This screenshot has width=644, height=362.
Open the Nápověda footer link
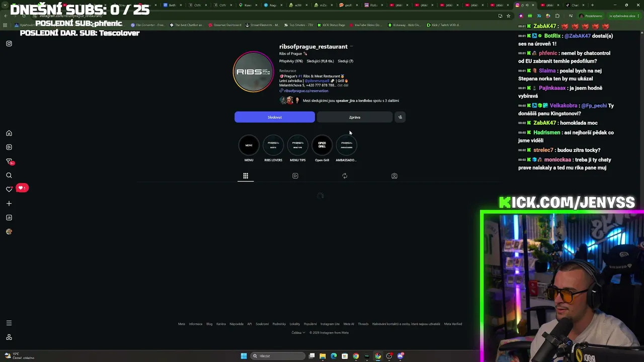(236, 324)
